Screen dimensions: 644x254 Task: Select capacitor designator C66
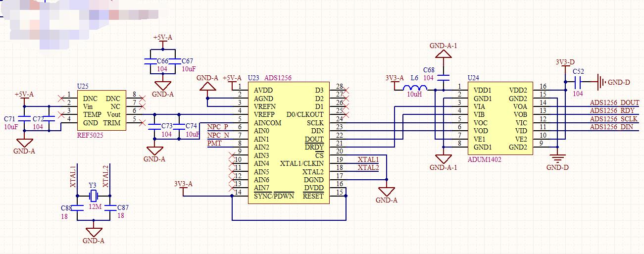pos(162,61)
